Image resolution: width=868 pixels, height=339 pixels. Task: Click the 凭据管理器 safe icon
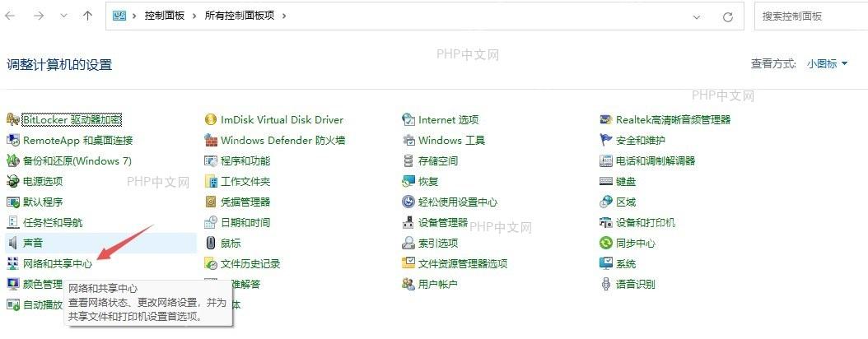(x=211, y=202)
